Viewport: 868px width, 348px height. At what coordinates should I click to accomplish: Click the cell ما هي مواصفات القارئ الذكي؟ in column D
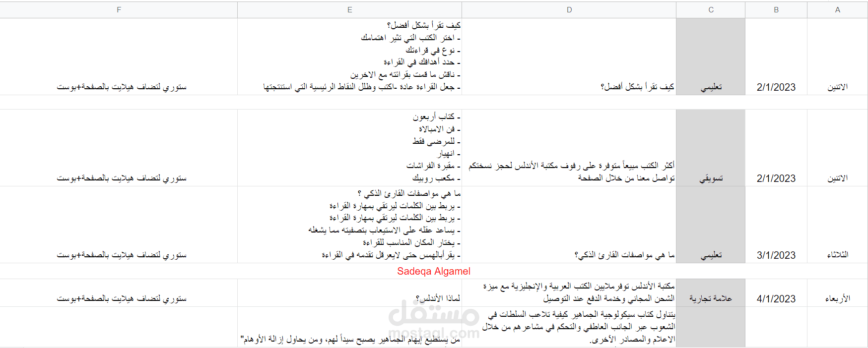569,225
